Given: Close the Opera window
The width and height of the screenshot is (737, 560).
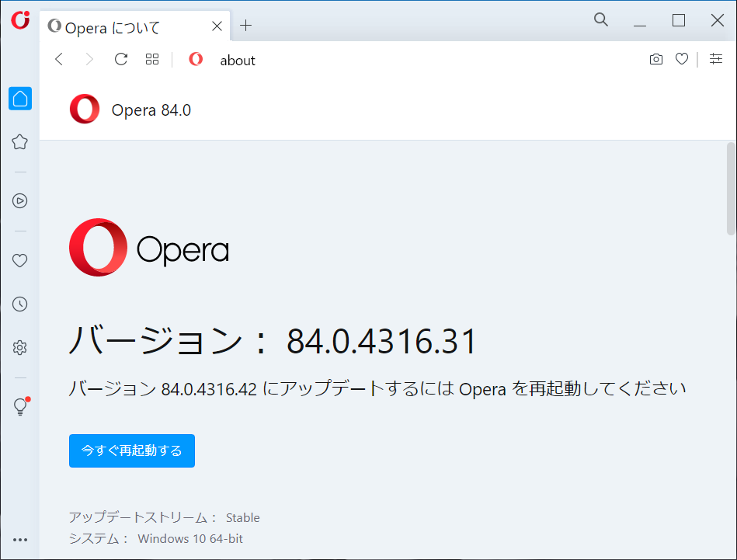Looking at the screenshot, I should tap(718, 20).
